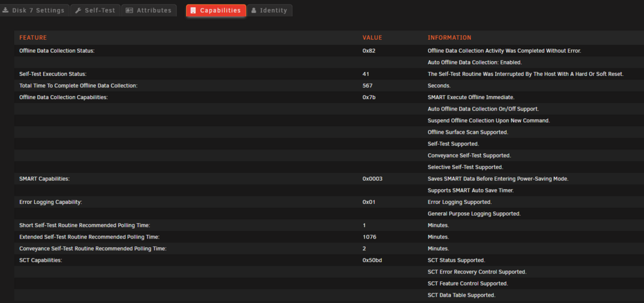Select the Capabilities tab
The height and width of the screenshot is (303, 644).
pos(216,10)
